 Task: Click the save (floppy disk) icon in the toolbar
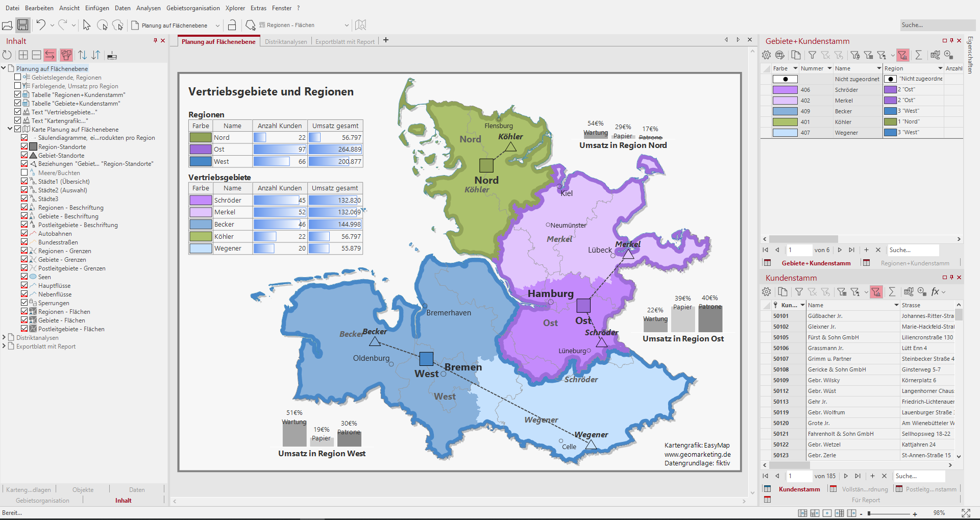point(22,25)
